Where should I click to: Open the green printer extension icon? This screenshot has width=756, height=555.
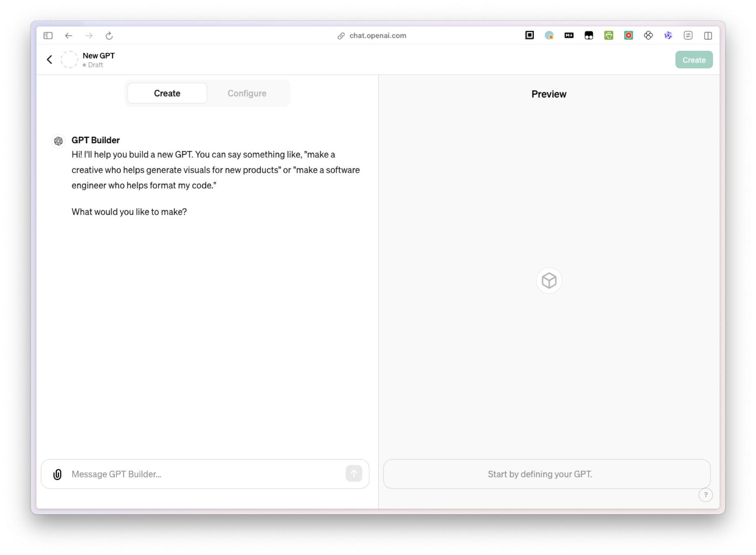coord(609,35)
